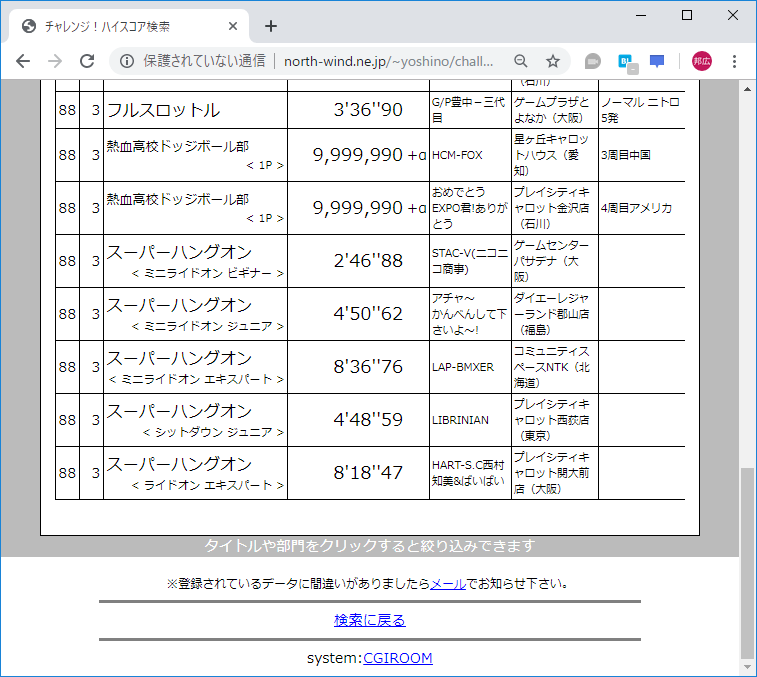Click the note 3周目中国
This screenshot has width=757, height=677.
[626, 155]
